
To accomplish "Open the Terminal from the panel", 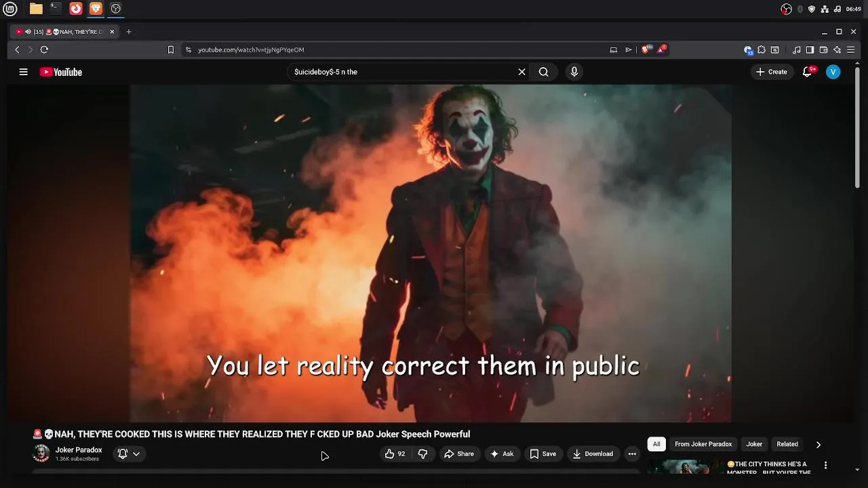I will 56,9.
